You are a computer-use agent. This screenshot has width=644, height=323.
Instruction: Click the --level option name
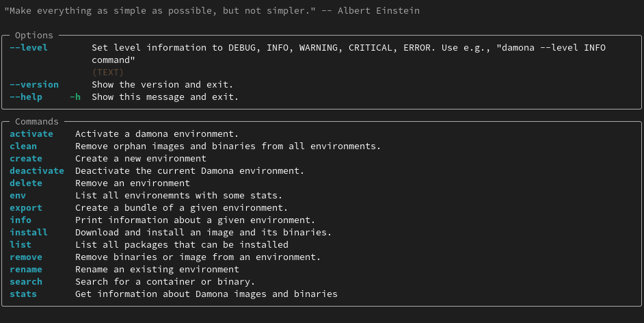(x=29, y=48)
